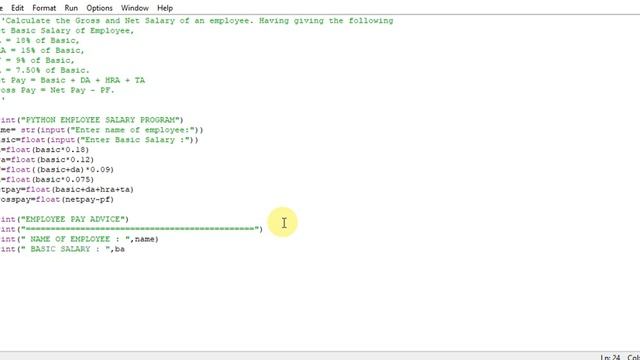Click the float(netpay-pf) code line
This screenshot has width=640, height=360.
[x=57, y=199]
